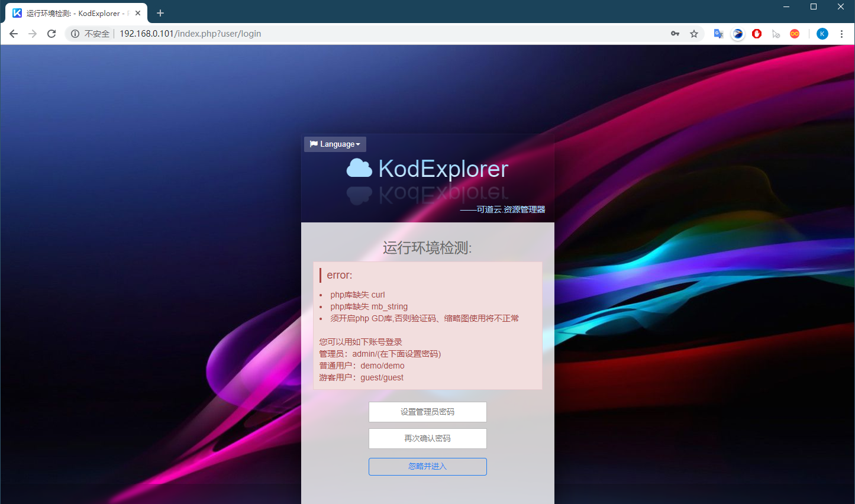Click the 您可以用如下账号登录 text
Image resolution: width=855 pixels, height=504 pixels.
click(x=360, y=342)
